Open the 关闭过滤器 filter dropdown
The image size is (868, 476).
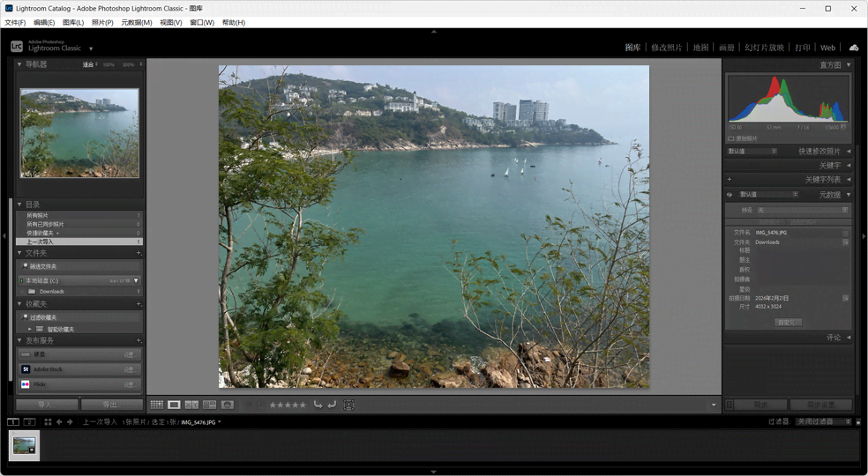point(823,422)
